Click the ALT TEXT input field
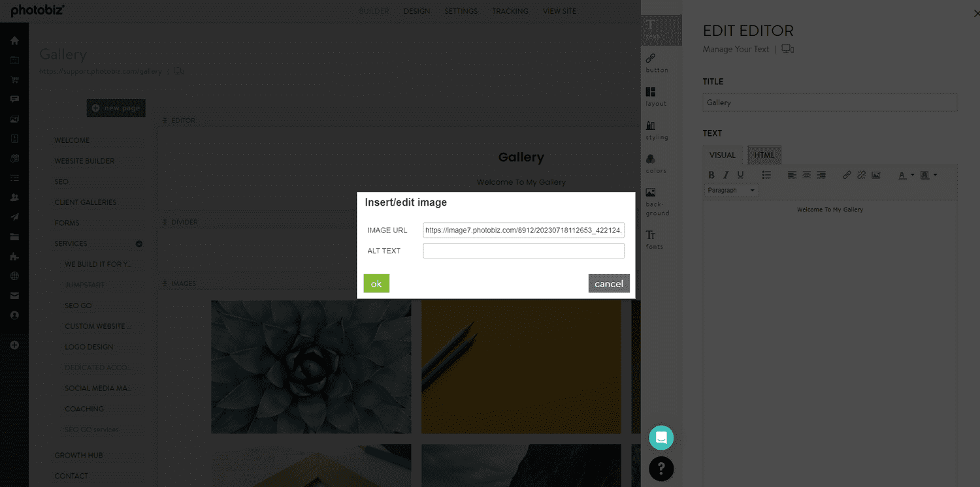The width and height of the screenshot is (980, 487). click(x=523, y=250)
